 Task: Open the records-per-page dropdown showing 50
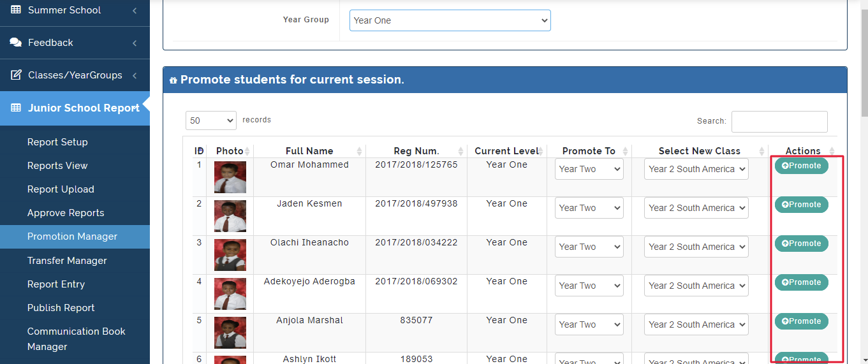click(211, 120)
